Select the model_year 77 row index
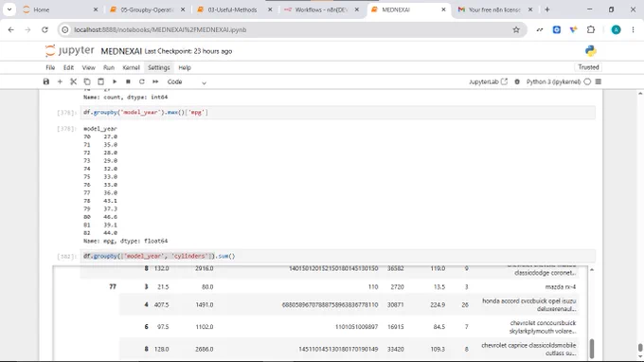 [113, 287]
